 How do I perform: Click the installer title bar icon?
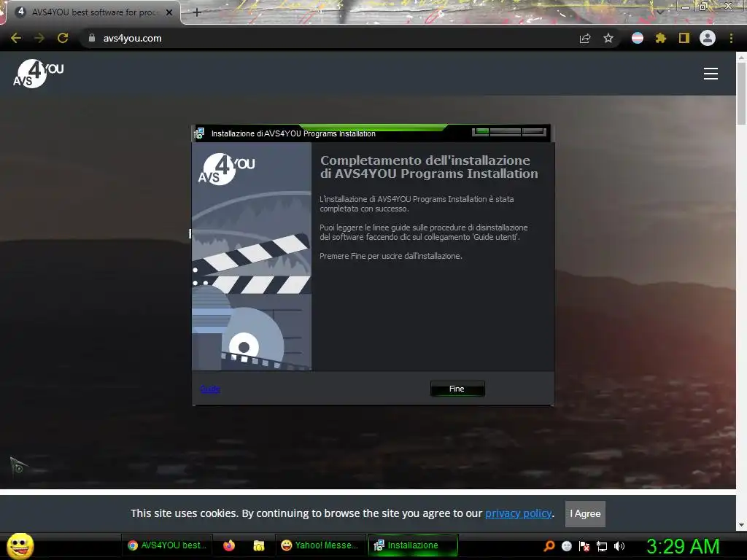(x=199, y=133)
